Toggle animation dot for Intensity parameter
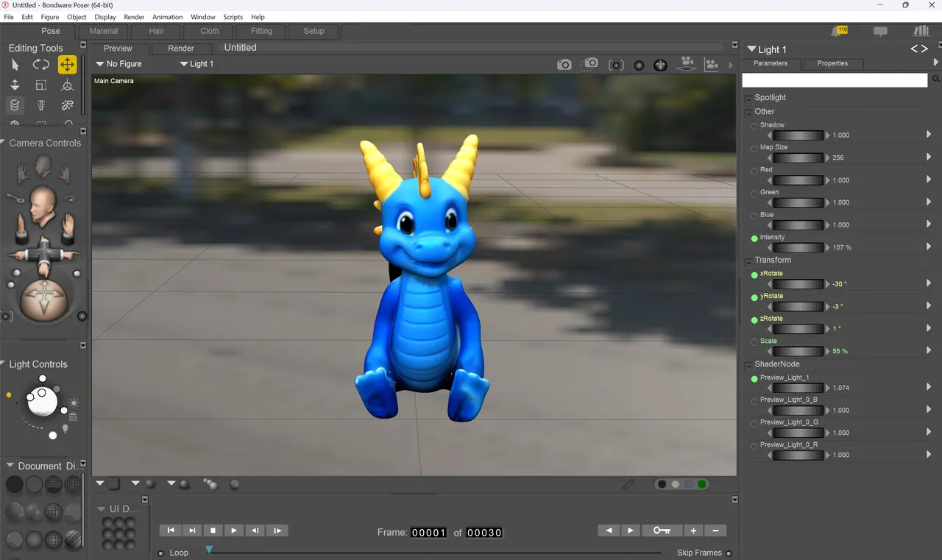The image size is (942, 560). tap(754, 238)
